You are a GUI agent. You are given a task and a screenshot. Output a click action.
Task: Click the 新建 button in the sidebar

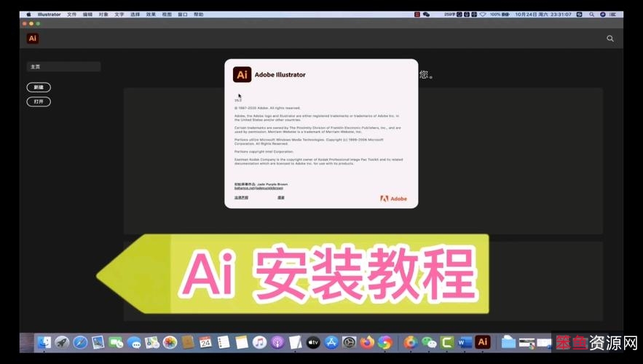click(39, 87)
